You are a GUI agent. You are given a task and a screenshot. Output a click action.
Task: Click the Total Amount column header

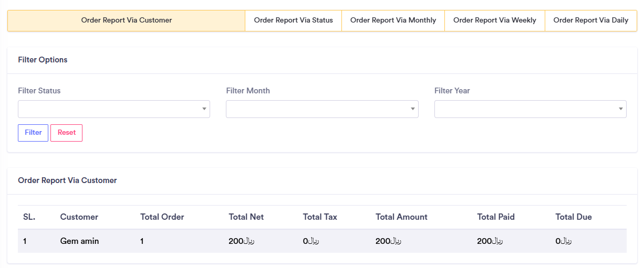[401, 217]
